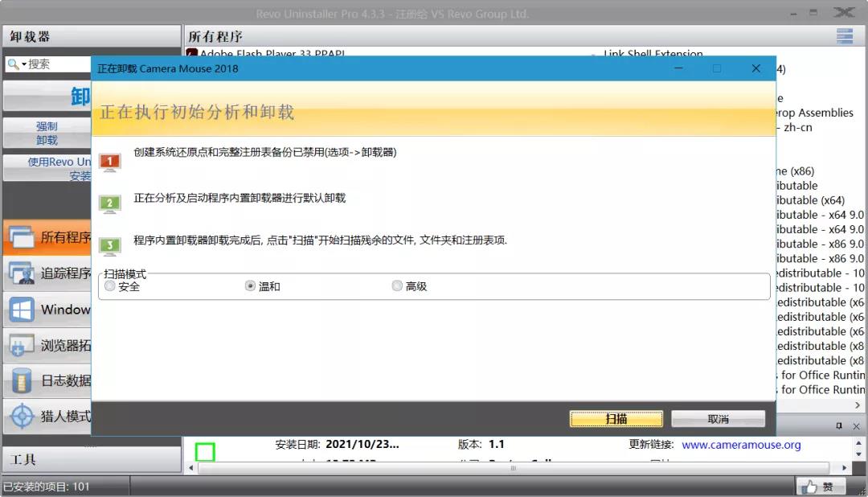Click the Windows logo icon
The height and width of the screenshot is (497, 868).
tap(22, 309)
